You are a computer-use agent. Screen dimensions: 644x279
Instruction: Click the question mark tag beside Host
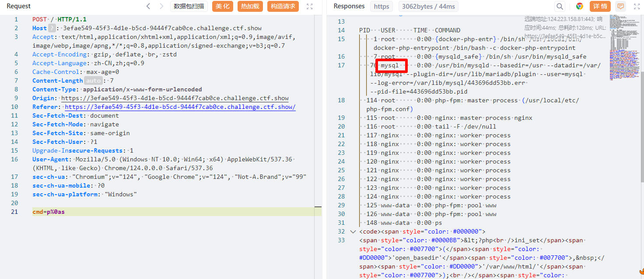pos(52,28)
